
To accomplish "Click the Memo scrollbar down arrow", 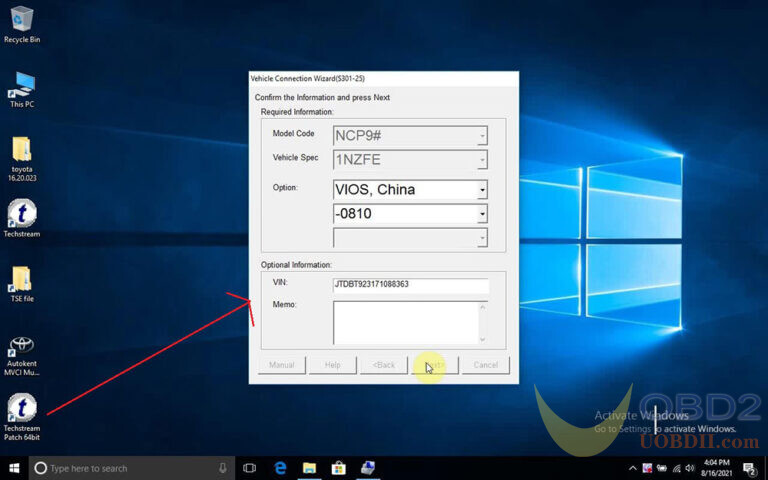I will [483, 339].
